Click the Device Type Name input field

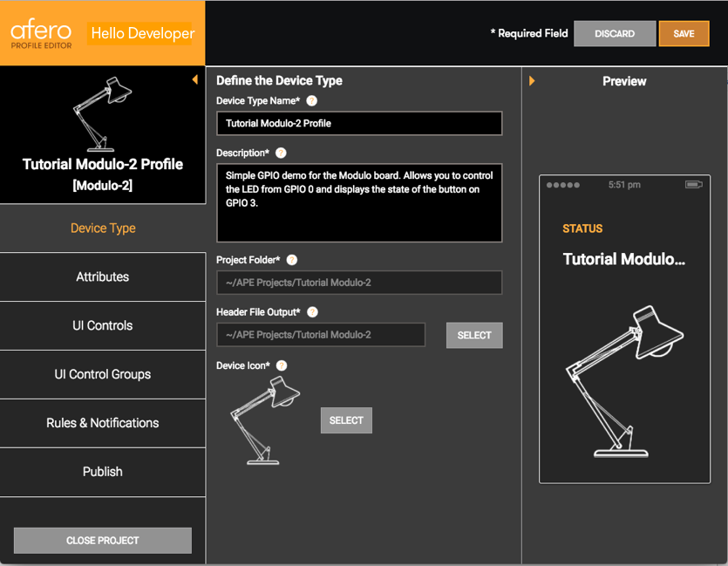[359, 124]
